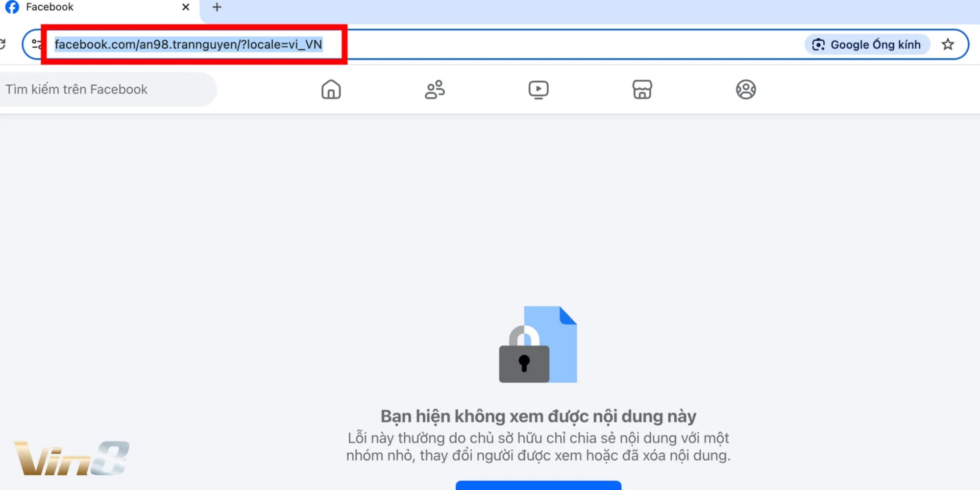Open the Marketplace storefront icon

point(642,90)
